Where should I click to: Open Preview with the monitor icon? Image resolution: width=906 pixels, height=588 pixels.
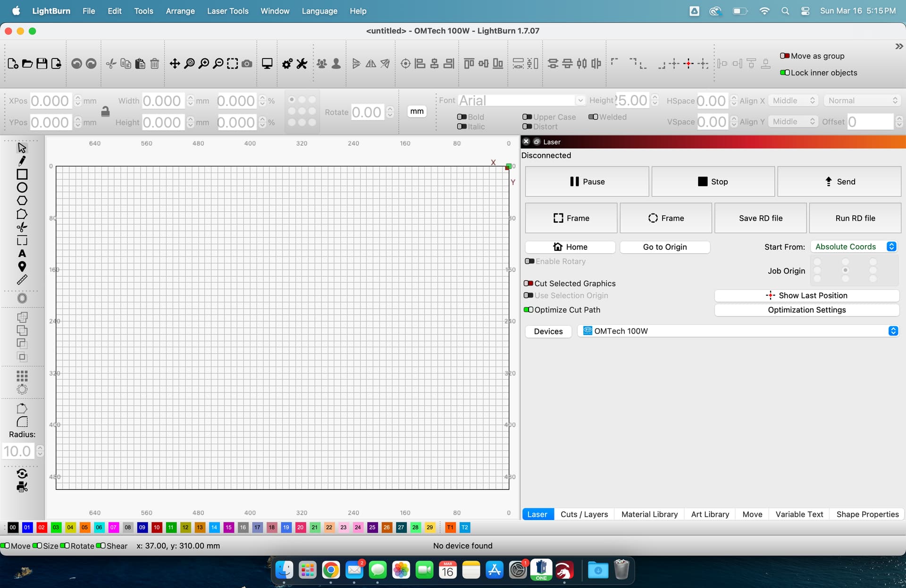[267, 63]
